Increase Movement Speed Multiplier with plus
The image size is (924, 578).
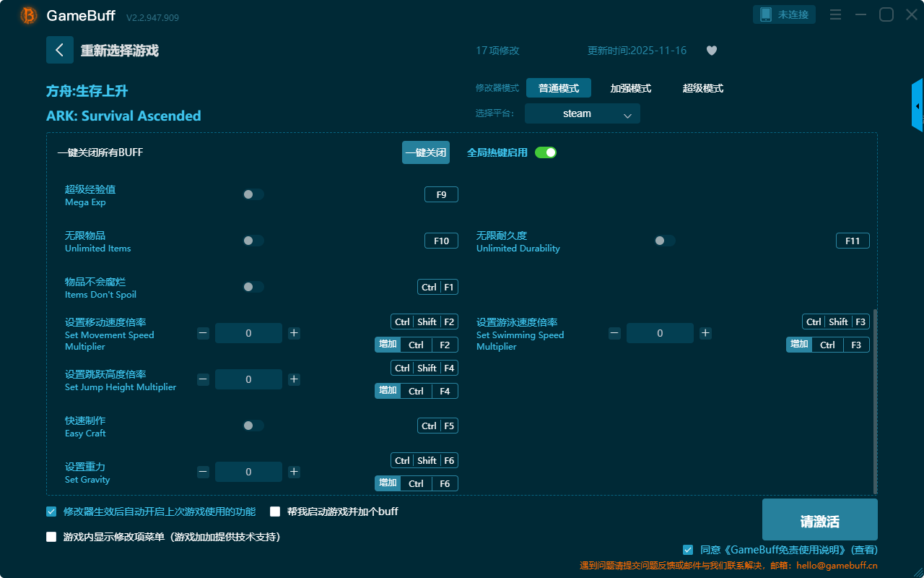click(x=294, y=333)
